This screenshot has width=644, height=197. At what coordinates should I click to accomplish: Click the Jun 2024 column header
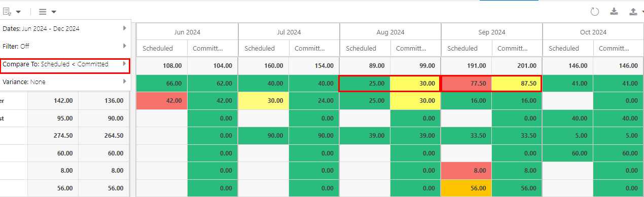[187, 32]
